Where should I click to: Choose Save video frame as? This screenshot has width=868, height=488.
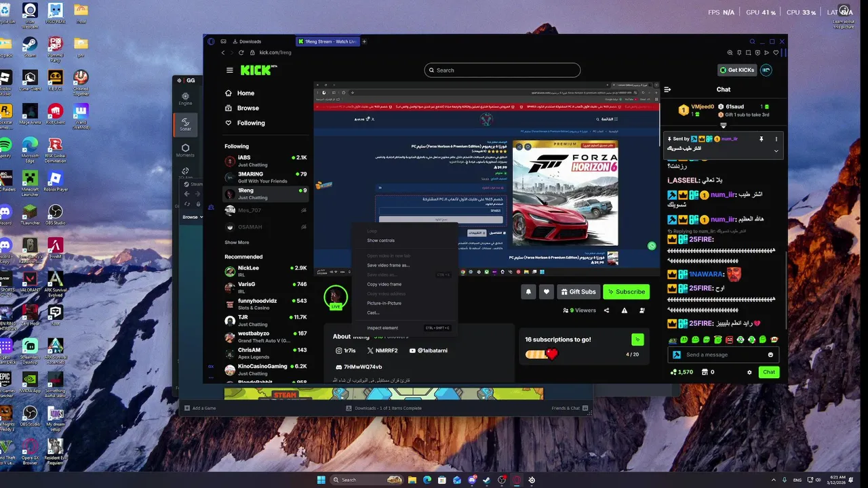pyautogui.click(x=405, y=265)
